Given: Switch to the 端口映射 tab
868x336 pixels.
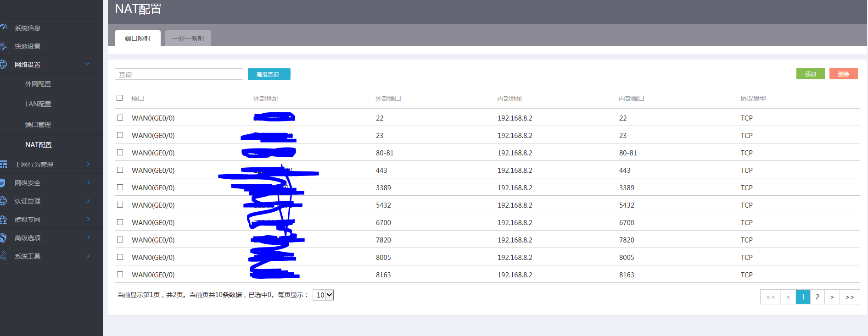Looking at the screenshot, I should (138, 38).
